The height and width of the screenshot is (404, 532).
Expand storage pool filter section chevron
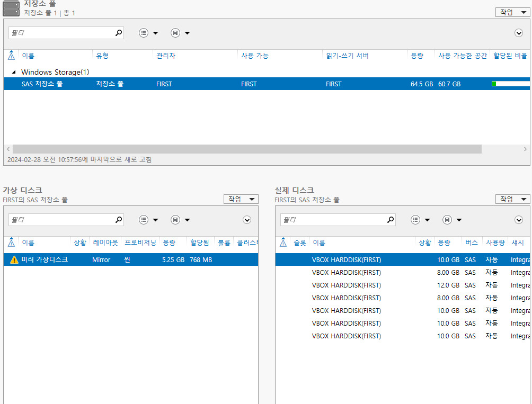pos(518,33)
